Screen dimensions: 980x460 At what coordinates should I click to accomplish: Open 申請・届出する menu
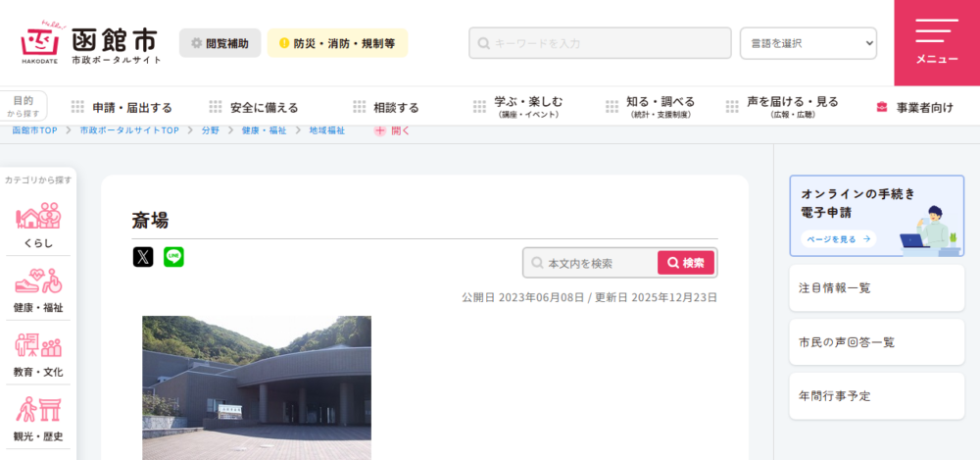(122, 107)
